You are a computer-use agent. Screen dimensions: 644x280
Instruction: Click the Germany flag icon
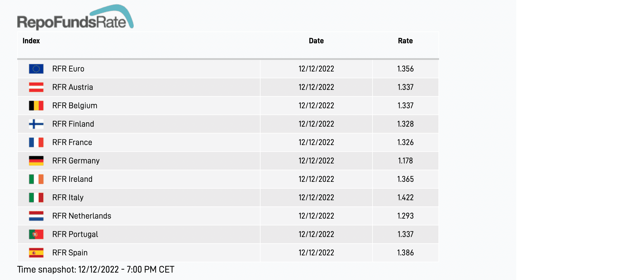36,161
